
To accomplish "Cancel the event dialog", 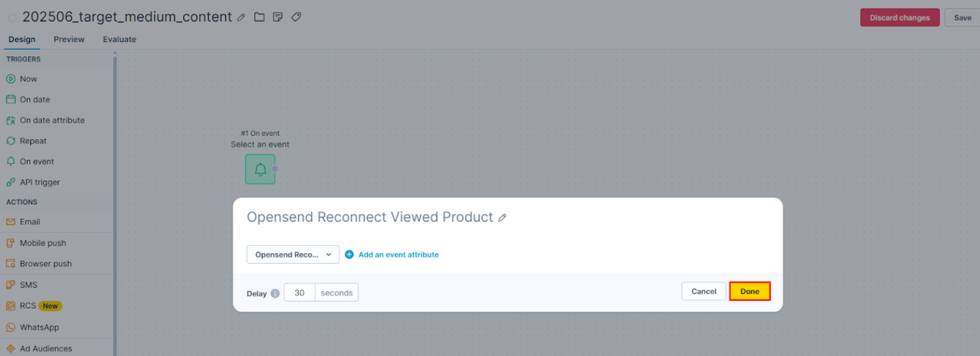I will click(x=704, y=291).
